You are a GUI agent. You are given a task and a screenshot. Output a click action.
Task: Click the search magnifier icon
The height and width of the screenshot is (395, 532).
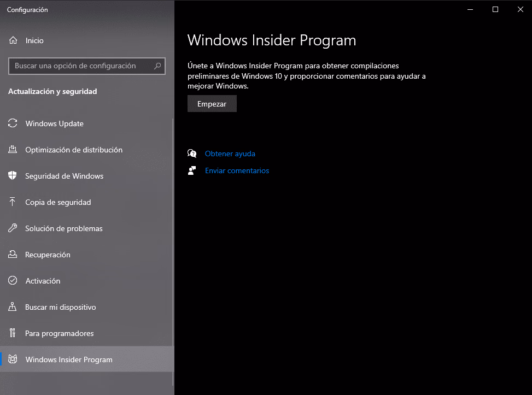coord(157,66)
